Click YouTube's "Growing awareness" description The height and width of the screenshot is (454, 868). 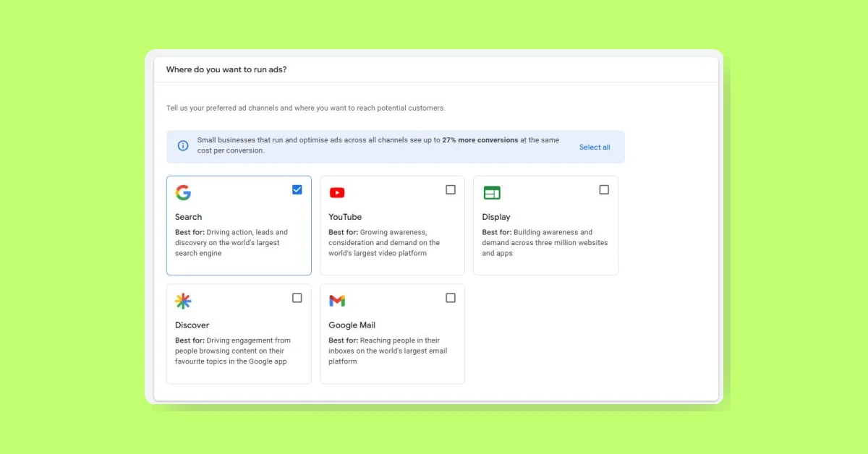pos(384,243)
